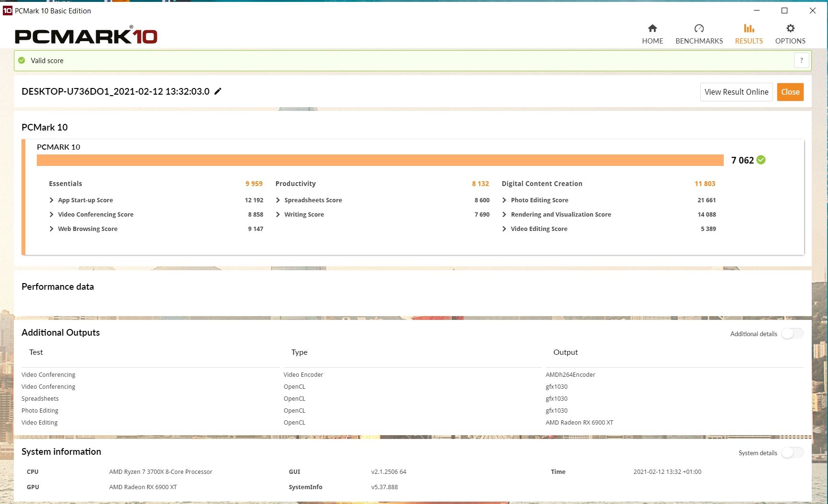
Task: Click the Photo Editing value 21 661
Action: pos(707,200)
